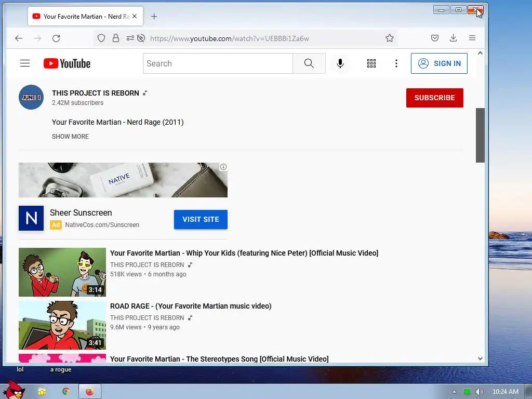The image size is (532, 399).
Task: Open the YouTube apps grid icon
Action: pos(371,63)
